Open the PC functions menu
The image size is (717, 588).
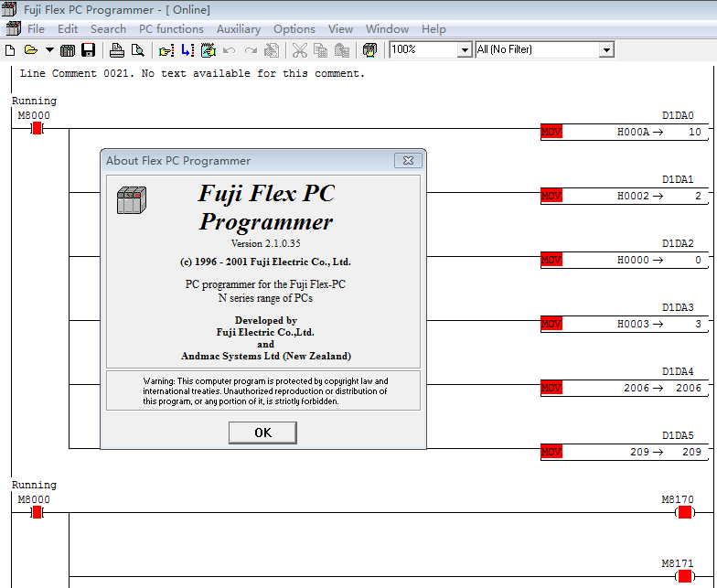pos(171,29)
